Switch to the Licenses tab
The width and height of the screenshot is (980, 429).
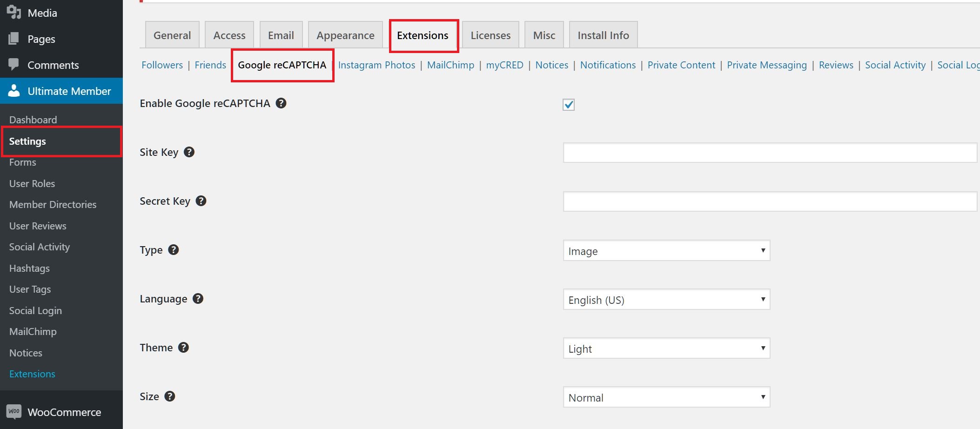490,35
